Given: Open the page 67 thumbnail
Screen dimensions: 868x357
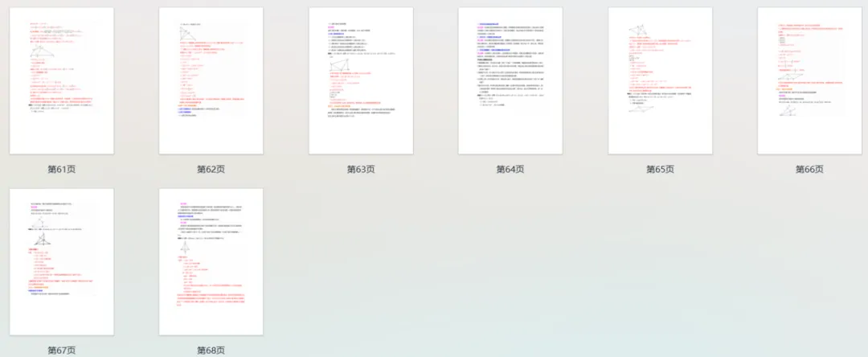Looking at the screenshot, I should click(61, 262).
